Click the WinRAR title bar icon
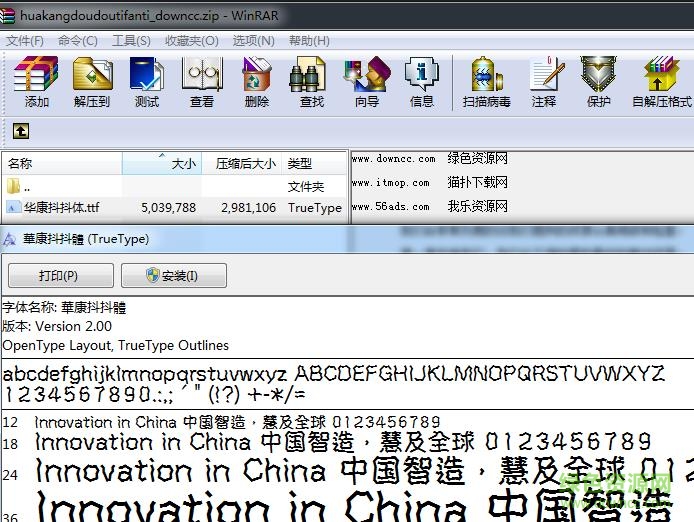Viewport: 694px width, 522px height. tap(7, 16)
